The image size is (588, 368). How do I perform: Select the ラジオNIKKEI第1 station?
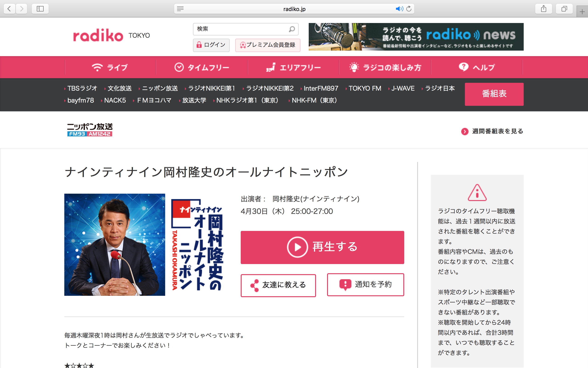pos(211,88)
